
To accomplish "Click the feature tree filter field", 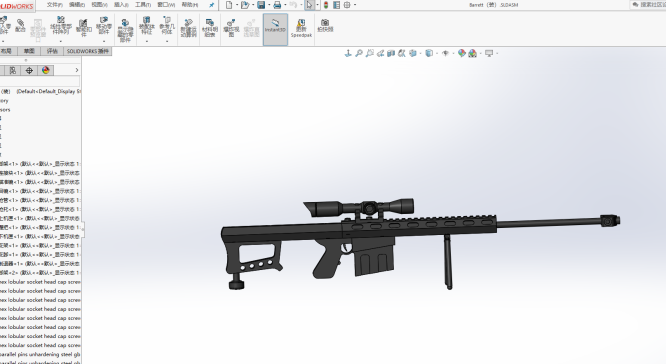I will point(40,82).
